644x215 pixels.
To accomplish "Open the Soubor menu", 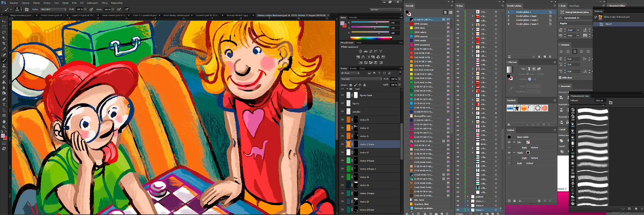I will [x=14, y=3].
